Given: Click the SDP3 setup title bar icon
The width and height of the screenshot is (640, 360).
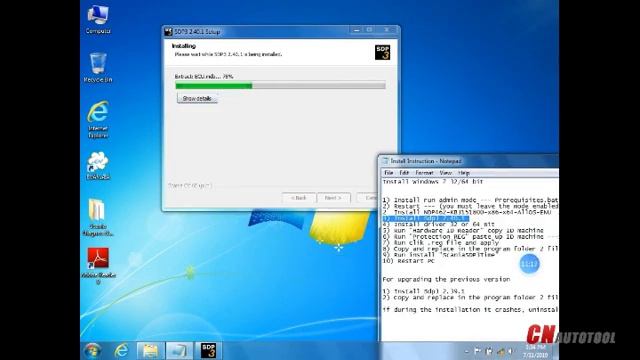Looking at the screenshot, I should 168,31.
